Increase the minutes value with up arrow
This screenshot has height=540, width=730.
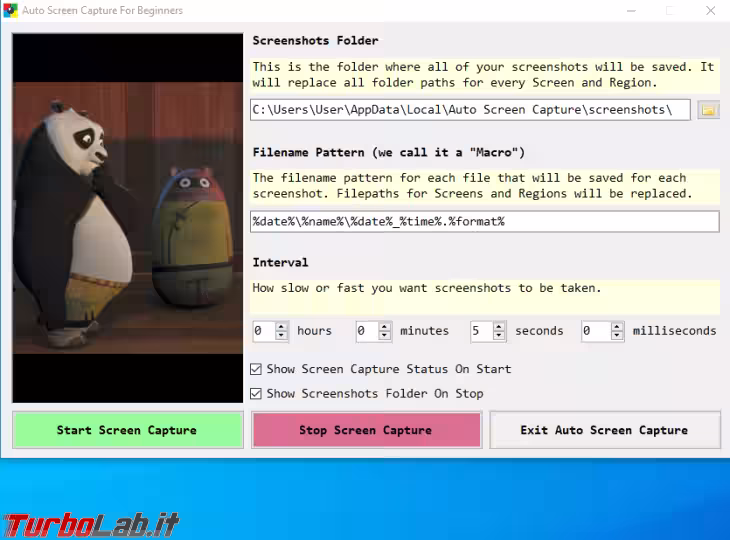[x=385, y=326]
